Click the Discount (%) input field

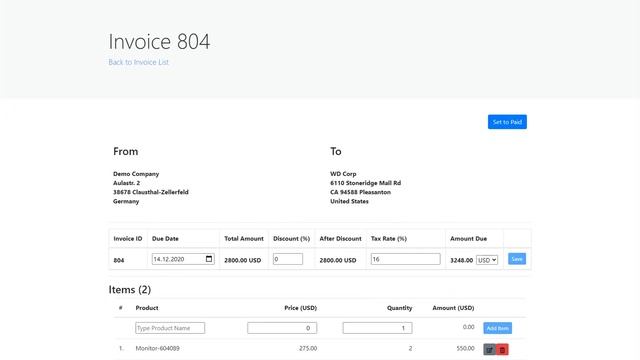tap(288, 259)
